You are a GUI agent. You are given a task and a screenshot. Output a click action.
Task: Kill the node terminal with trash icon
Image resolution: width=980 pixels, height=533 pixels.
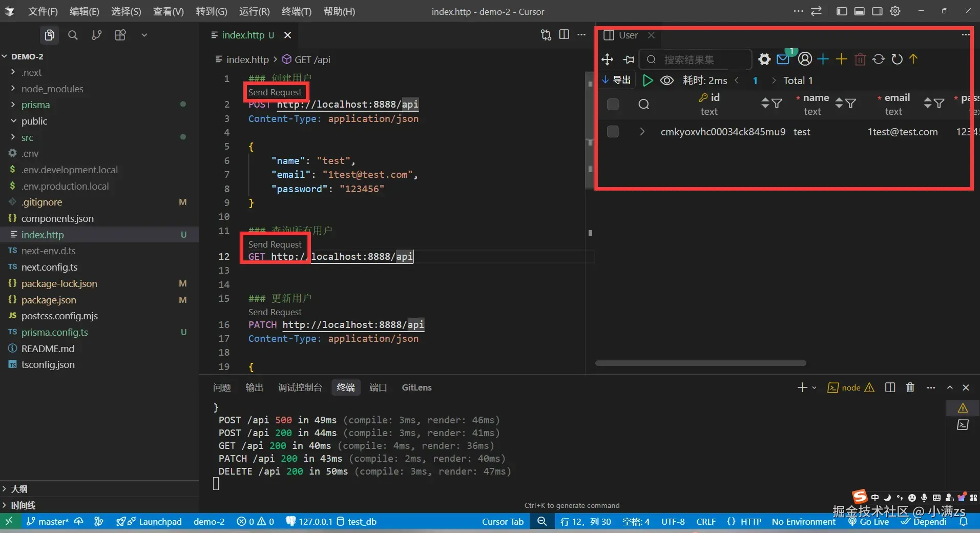click(910, 387)
